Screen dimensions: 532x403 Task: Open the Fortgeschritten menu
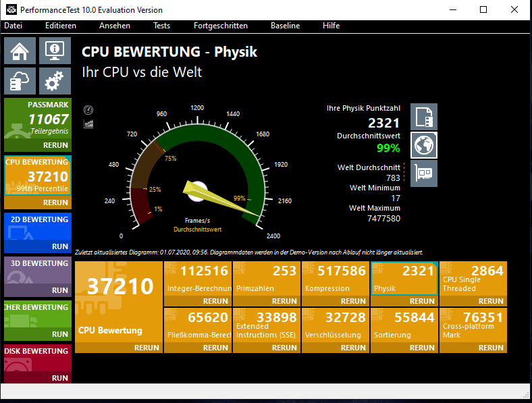(x=221, y=26)
